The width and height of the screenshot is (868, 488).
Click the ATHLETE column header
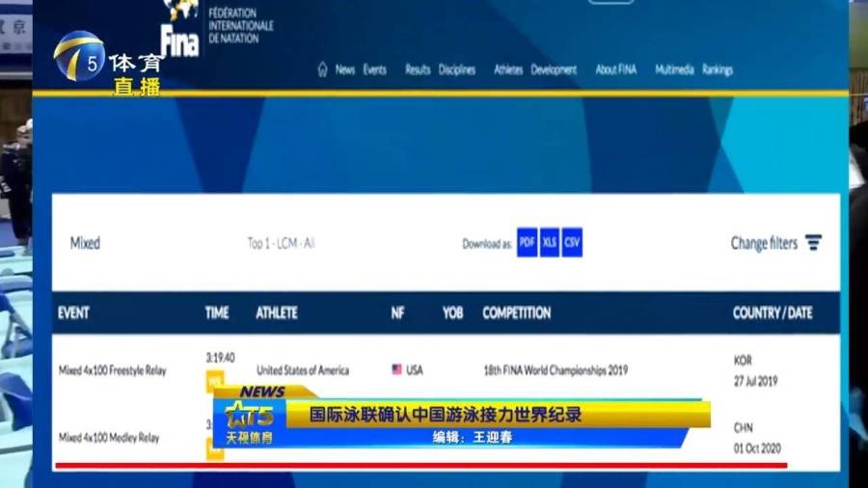tap(276, 313)
